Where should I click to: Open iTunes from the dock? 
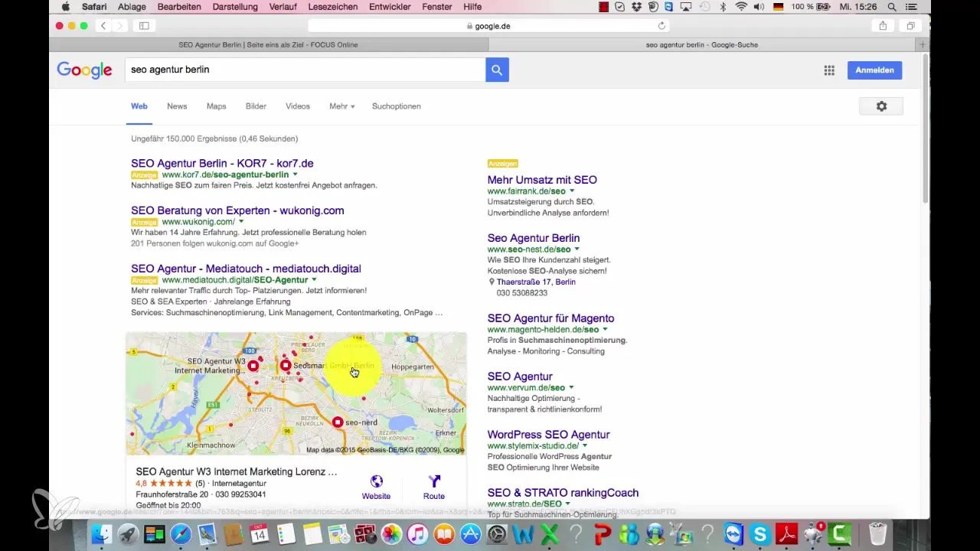coord(417,533)
